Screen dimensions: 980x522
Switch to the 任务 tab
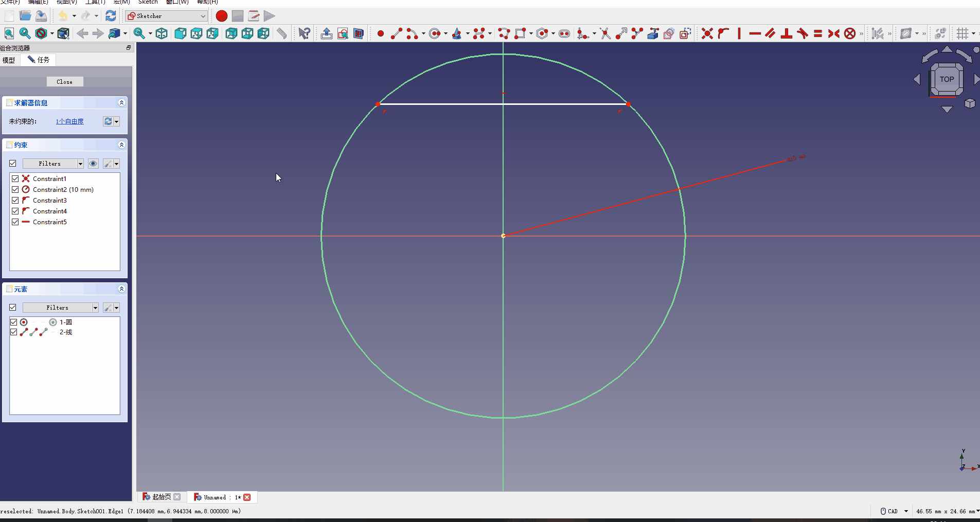click(39, 60)
